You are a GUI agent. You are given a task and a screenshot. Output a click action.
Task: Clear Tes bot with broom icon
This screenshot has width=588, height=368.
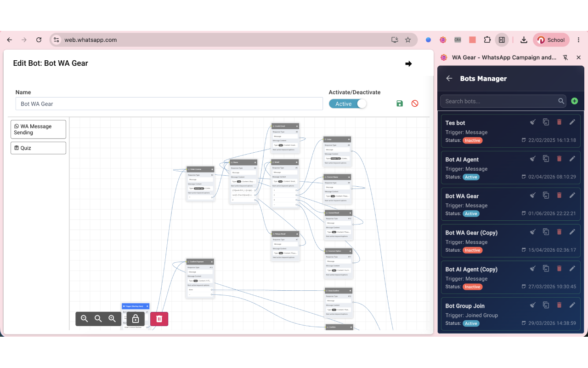coord(533,122)
